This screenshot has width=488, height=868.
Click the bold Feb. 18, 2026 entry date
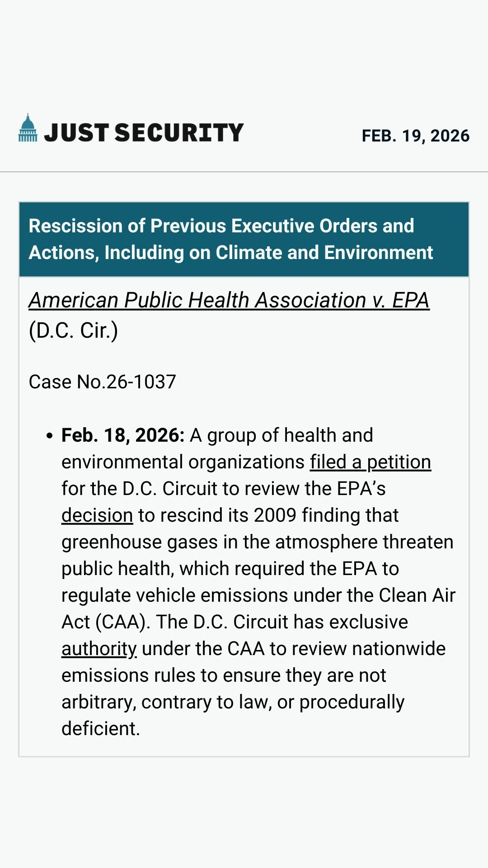point(123,435)
